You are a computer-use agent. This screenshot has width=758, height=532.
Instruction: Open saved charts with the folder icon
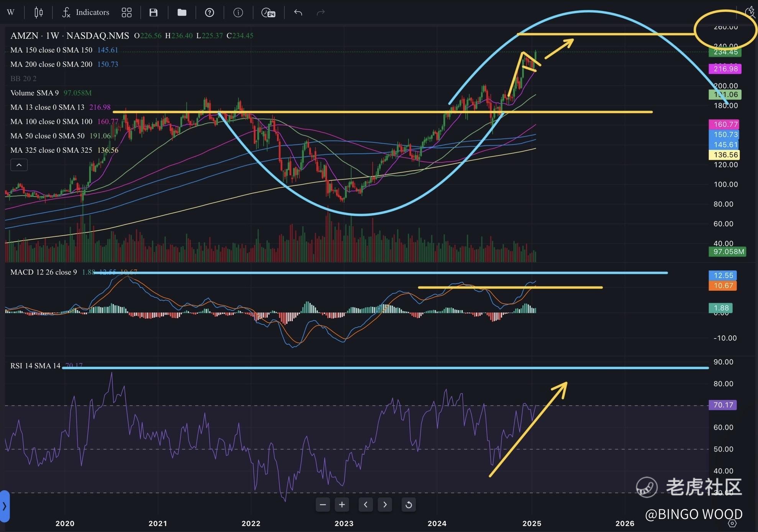pos(182,13)
